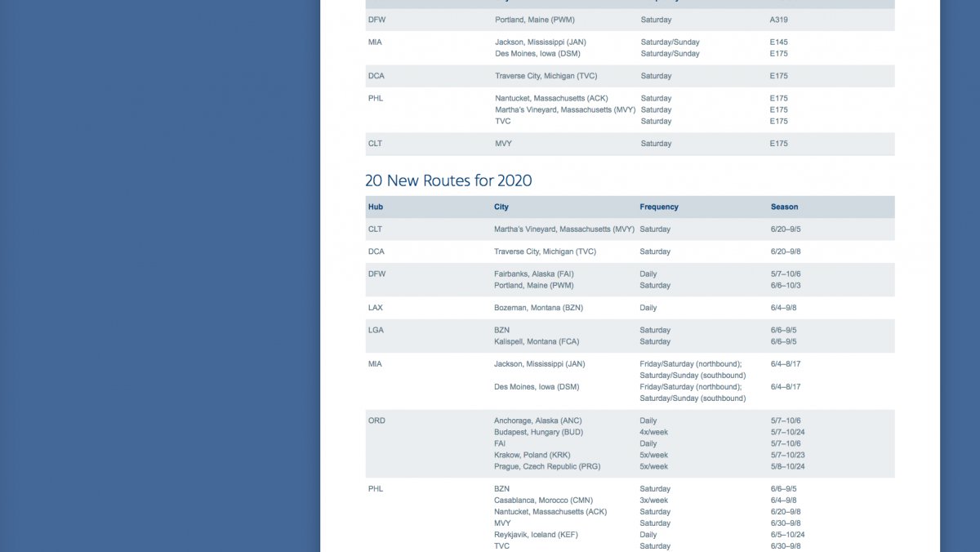The image size is (980, 552).
Task: Select the "Prague, Czech Republic (PRG)" city cell
Action: click(x=546, y=467)
